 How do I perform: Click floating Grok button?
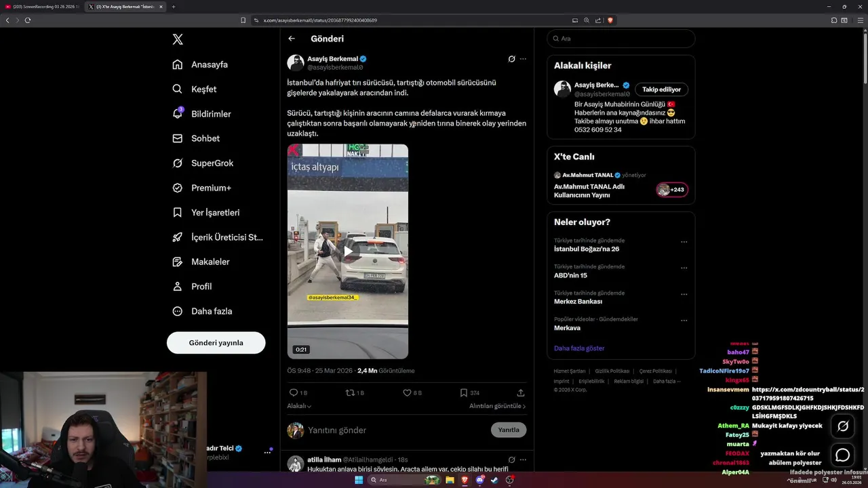[843, 426]
